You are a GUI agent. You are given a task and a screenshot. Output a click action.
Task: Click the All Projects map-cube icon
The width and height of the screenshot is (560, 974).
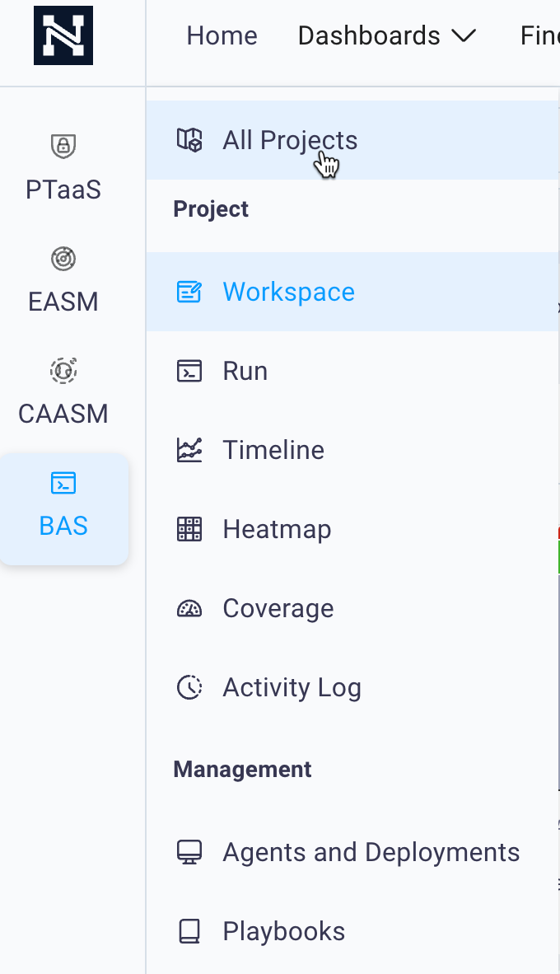pos(189,140)
